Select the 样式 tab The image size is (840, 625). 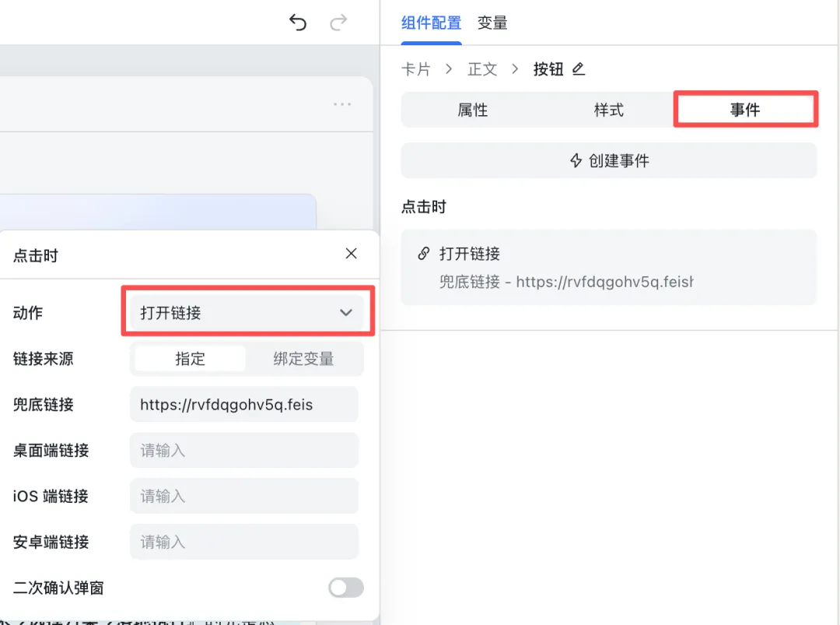(x=608, y=110)
